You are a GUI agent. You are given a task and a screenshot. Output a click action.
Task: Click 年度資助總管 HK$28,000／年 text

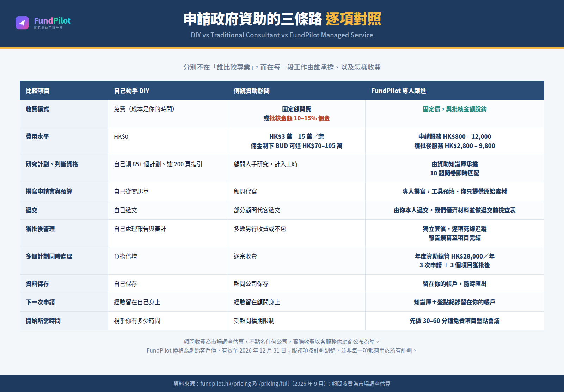click(x=455, y=256)
